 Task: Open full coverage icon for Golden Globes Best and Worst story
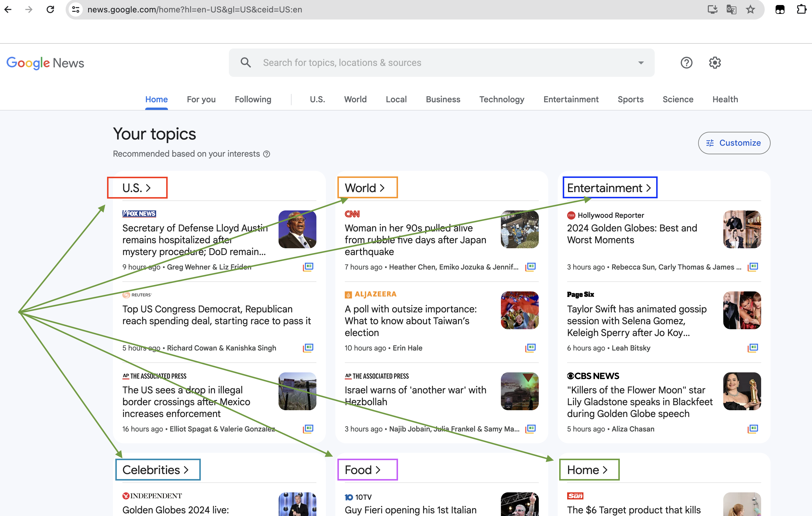(753, 267)
